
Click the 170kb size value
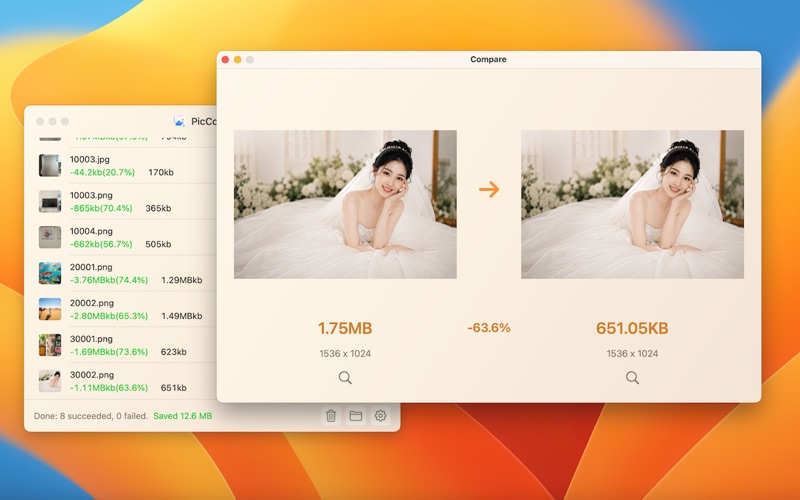point(161,172)
